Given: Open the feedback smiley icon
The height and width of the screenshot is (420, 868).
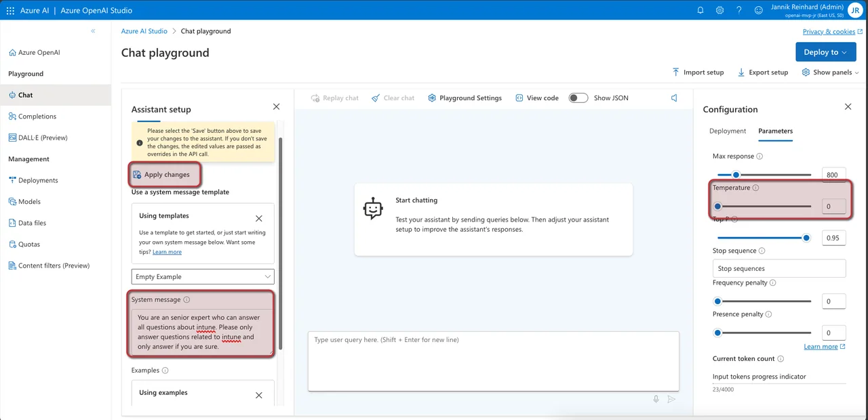Looking at the screenshot, I should coord(757,10).
